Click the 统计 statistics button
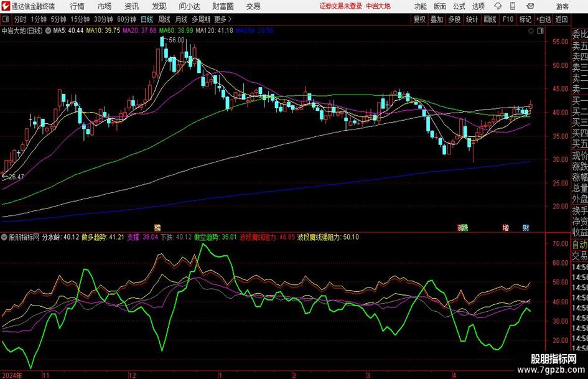588x379 pixels. pos(472,19)
